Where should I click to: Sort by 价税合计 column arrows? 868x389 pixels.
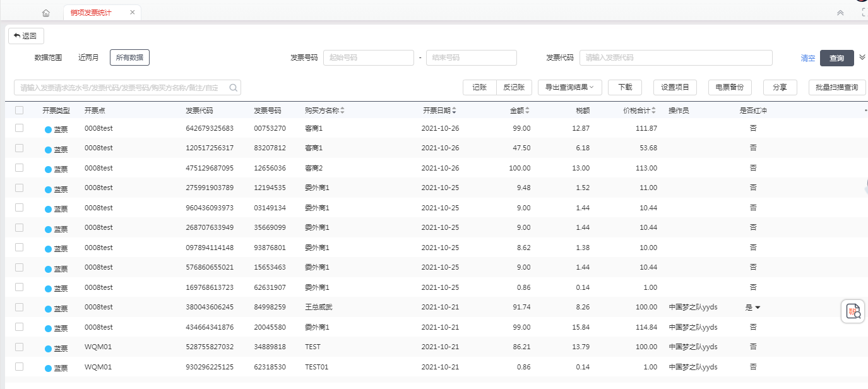pos(654,111)
